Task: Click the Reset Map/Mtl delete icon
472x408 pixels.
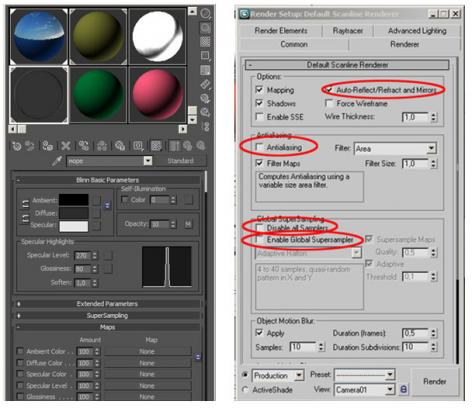Action: (66, 146)
